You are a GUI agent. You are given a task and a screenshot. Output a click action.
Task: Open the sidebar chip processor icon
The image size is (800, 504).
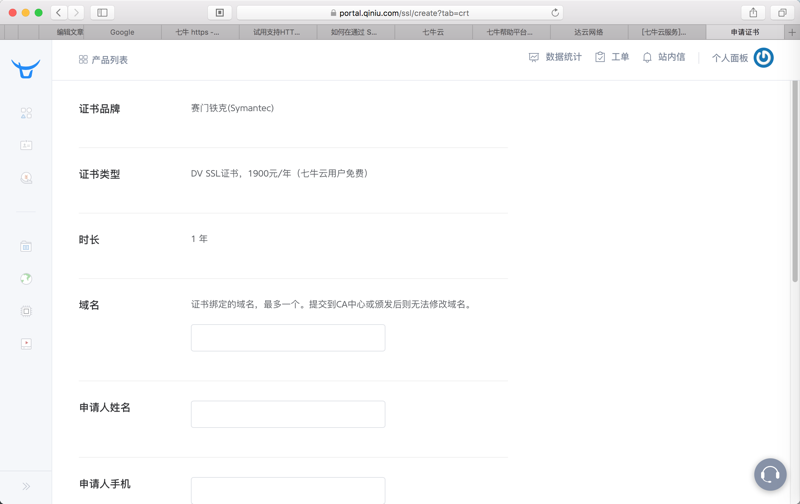pos(26,311)
